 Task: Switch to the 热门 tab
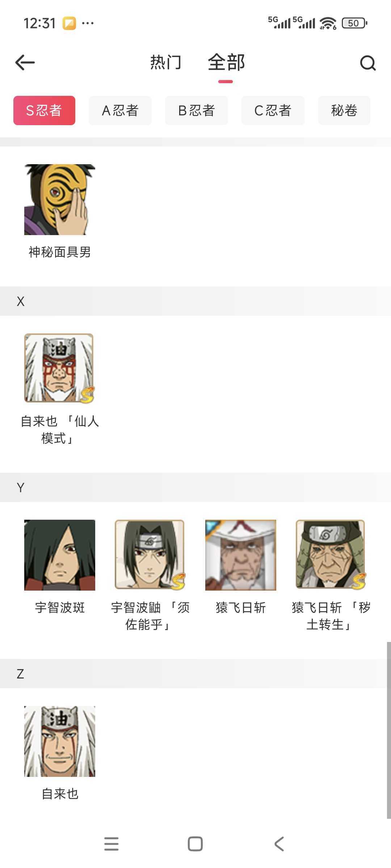point(166,62)
